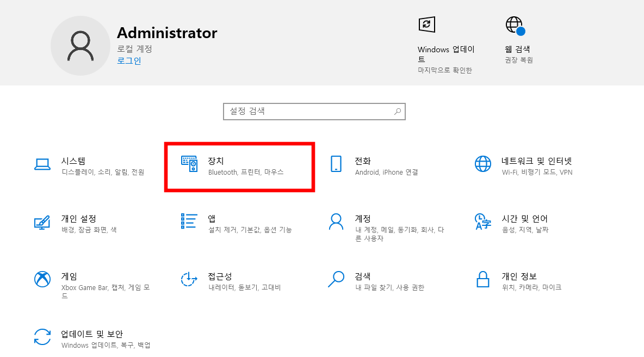644x357 pixels.
Task: Click the 로그인 link under Administrator
Action: pyautogui.click(x=128, y=61)
